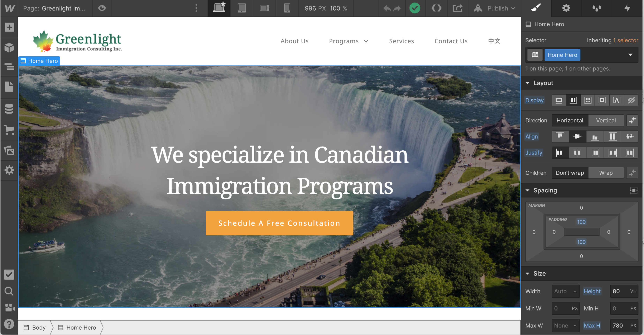Click the Share project icon
The width and height of the screenshot is (644, 335).
coord(458,8)
